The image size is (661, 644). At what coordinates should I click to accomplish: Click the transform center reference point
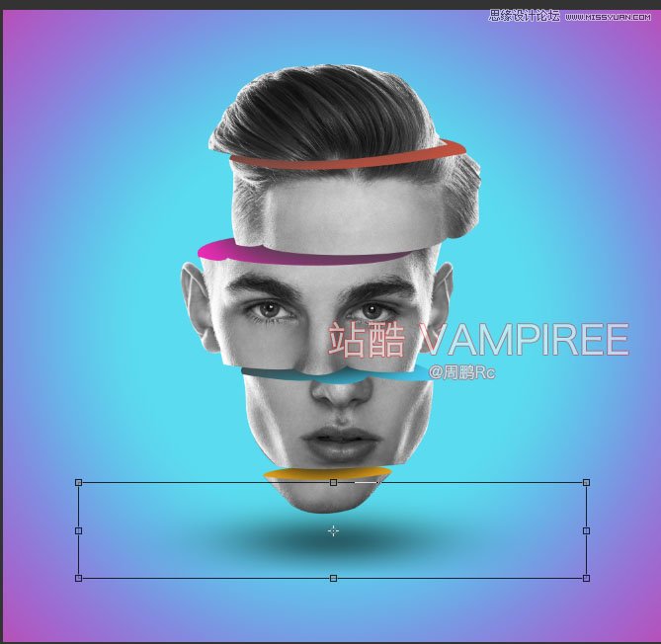pyautogui.click(x=333, y=530)
